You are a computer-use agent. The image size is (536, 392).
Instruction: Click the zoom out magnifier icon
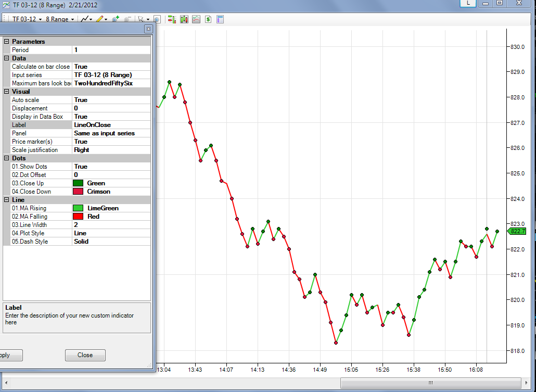click(x=127, y=19)
